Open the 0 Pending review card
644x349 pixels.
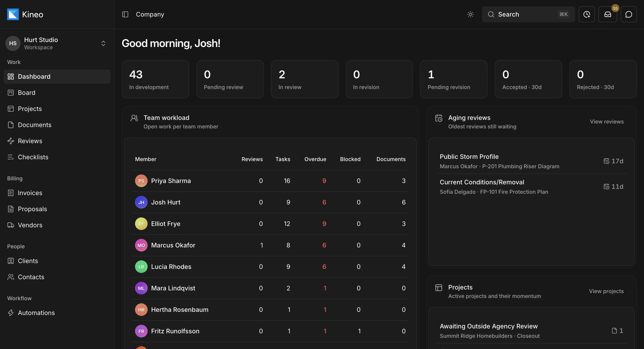pyautogui.click(x=230, y=79)
